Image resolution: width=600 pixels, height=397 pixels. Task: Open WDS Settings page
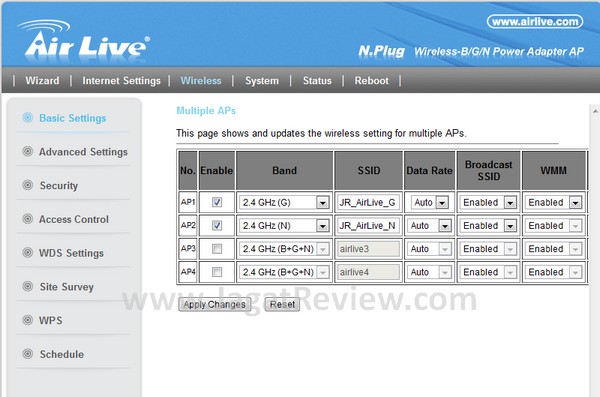[x=71, y=253]
